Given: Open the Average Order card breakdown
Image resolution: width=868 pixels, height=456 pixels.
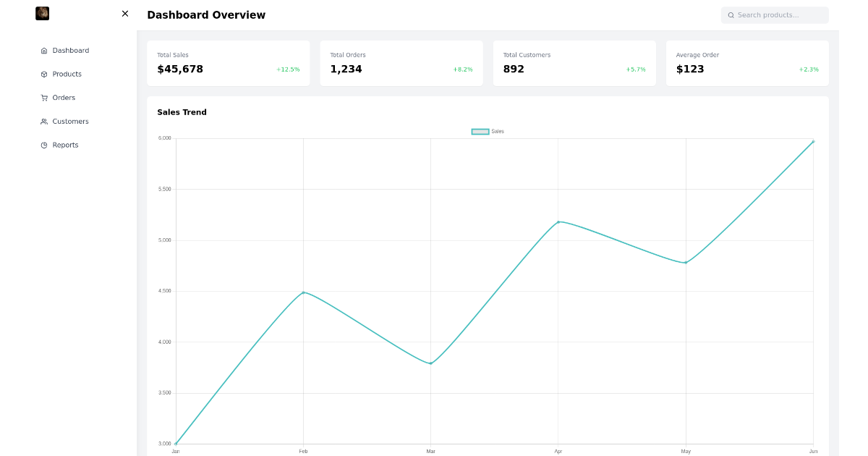Looking at the screenshot, I should tap(747, 63).
